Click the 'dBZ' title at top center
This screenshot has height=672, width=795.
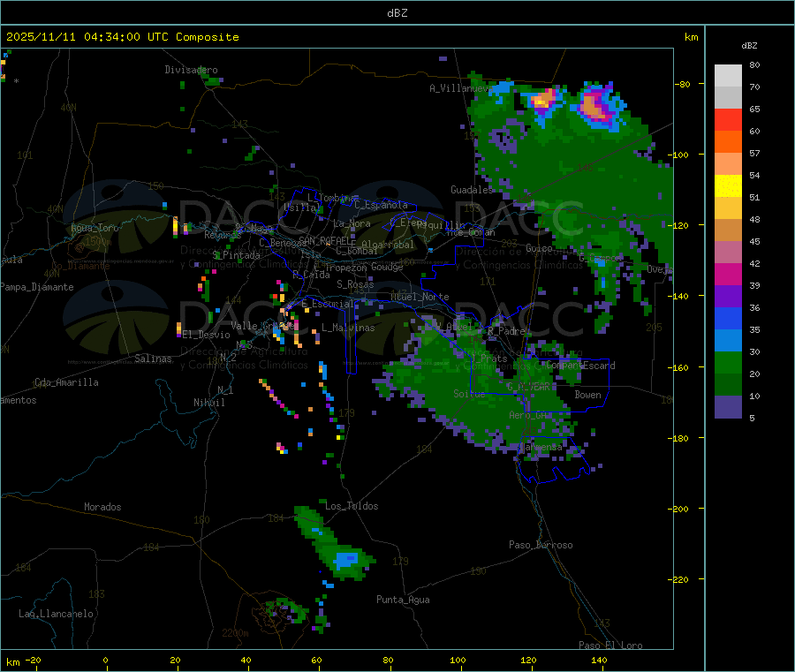pyautogui.click(x=397, y=13)
